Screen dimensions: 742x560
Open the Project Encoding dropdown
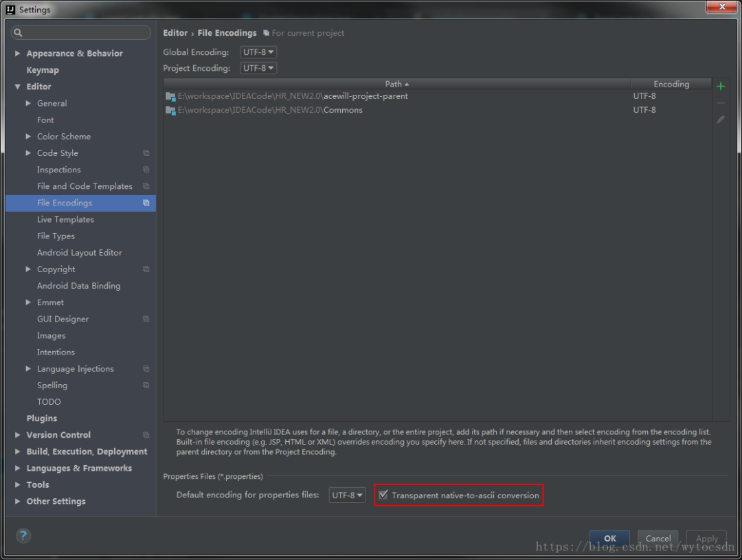258,68
